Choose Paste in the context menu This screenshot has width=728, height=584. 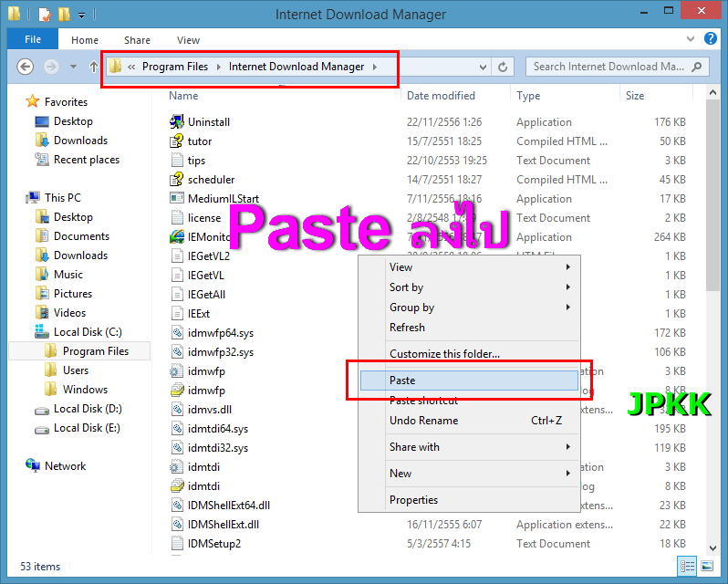(x=469, y=381)
